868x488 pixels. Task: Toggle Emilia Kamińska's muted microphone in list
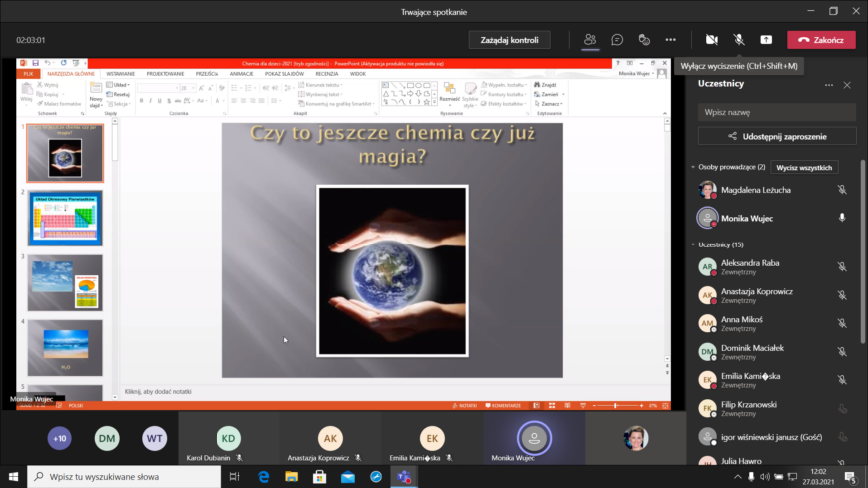842,380
